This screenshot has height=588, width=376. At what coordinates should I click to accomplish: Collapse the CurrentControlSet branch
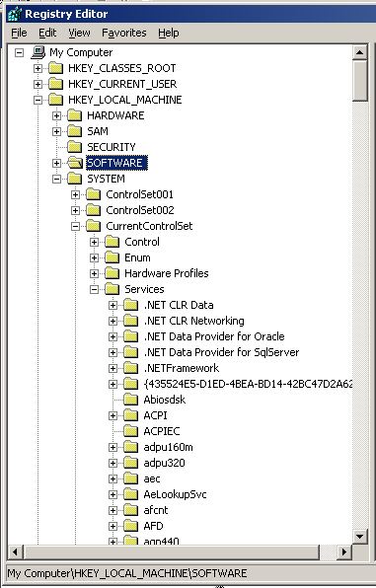point(75,226)
